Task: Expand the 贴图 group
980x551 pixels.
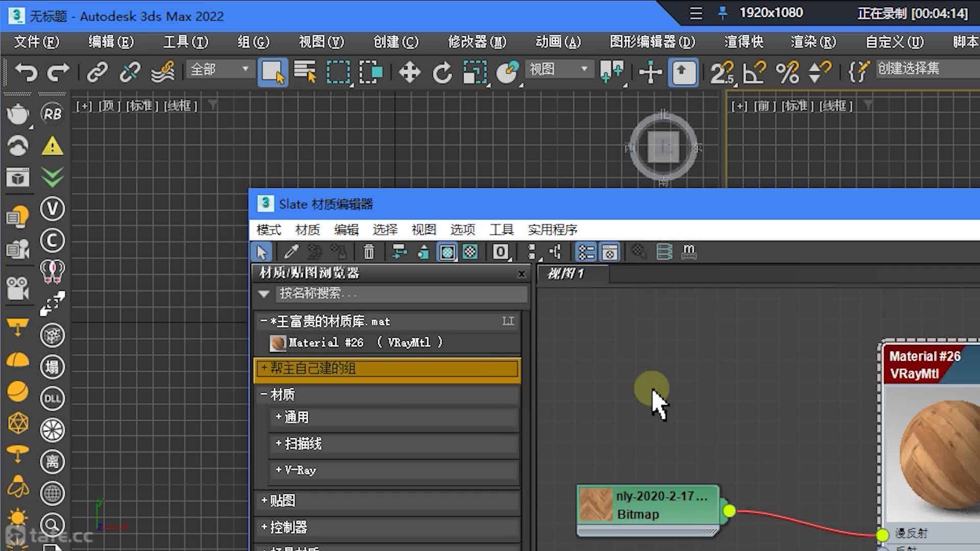Action: pos(264,500)
